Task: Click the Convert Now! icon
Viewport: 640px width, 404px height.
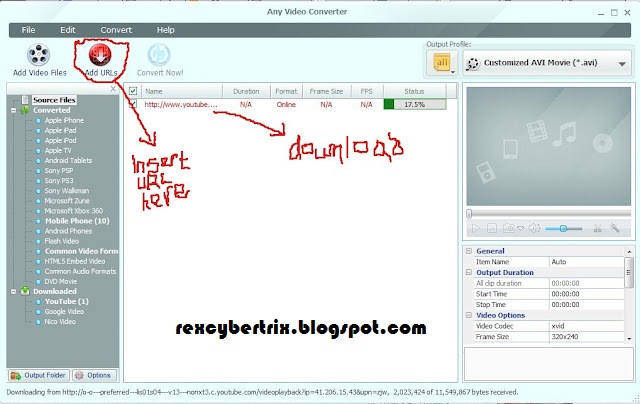Action: coord(159,55)
